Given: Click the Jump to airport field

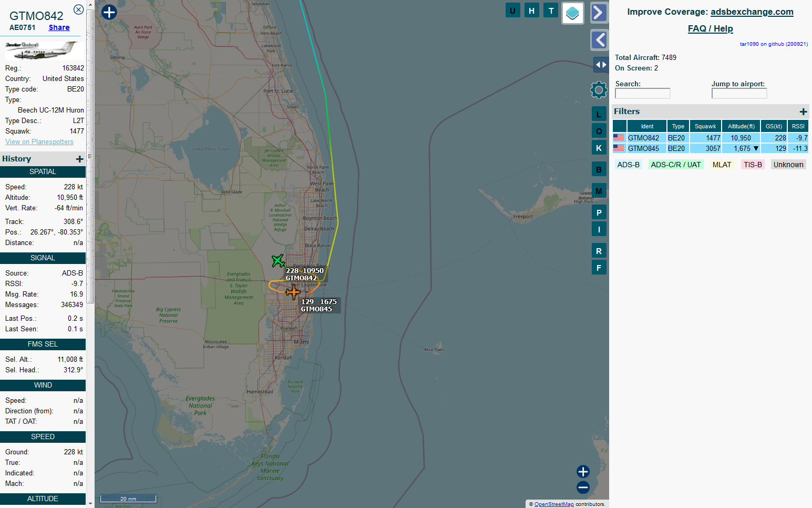Looking at the screenshot, I should [x=739, y=93].
